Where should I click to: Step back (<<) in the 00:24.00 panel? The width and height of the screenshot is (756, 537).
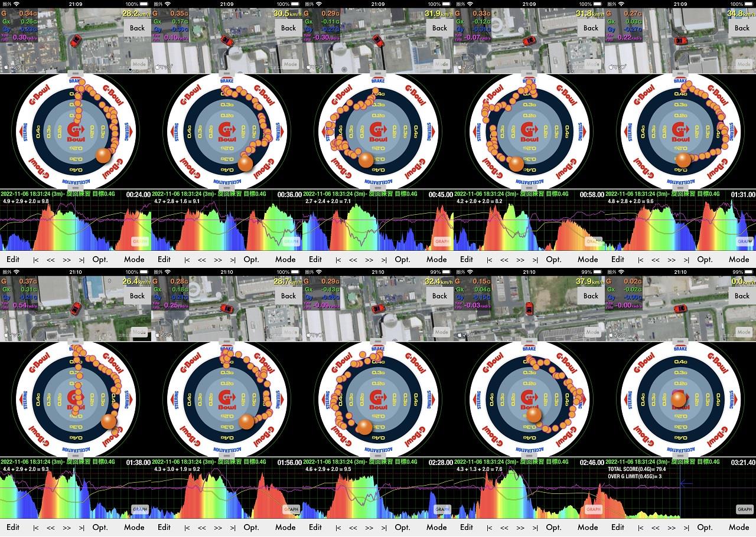(x=51, y=260)
